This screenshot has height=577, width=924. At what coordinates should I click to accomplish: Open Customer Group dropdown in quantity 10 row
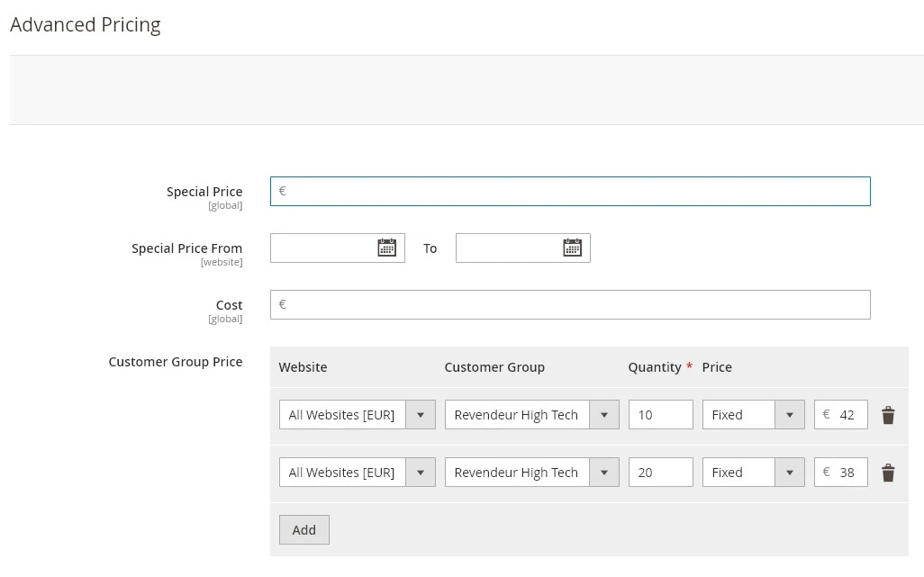pyautogui.click(x=531, y=414)
